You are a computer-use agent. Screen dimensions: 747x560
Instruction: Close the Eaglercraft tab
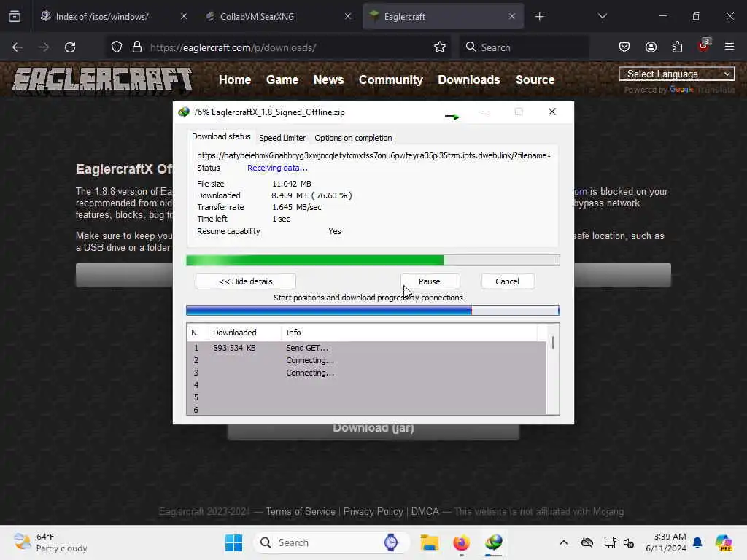(511, 17)
